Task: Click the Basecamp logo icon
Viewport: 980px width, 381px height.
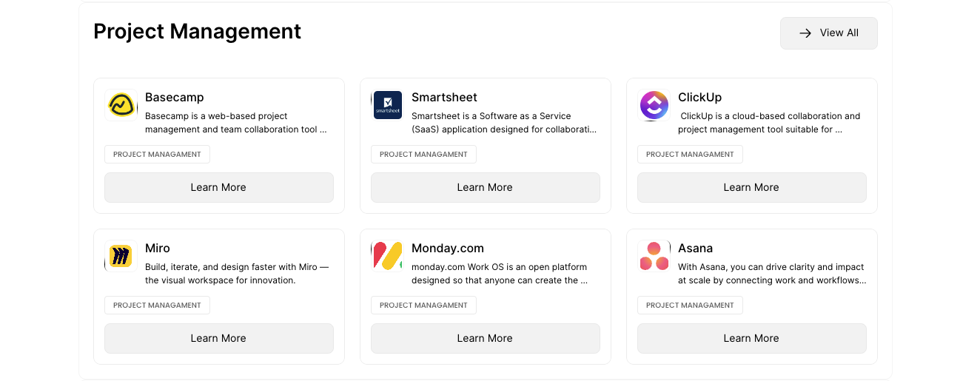Action: [x=121, y=105]
